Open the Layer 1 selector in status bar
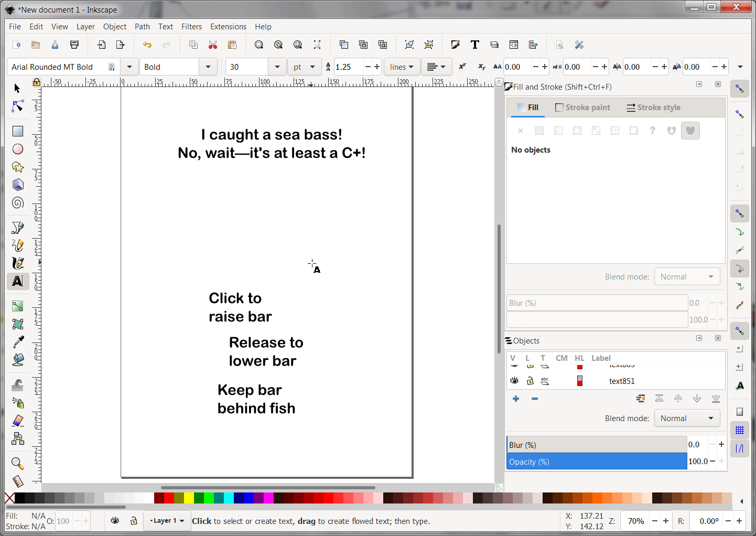 click(167, 520)
